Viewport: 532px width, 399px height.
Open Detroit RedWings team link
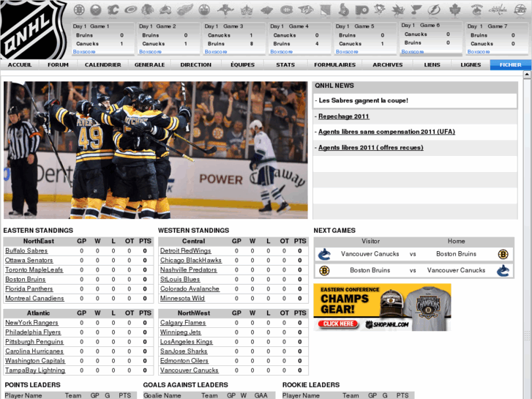click(x=186, y=251)
